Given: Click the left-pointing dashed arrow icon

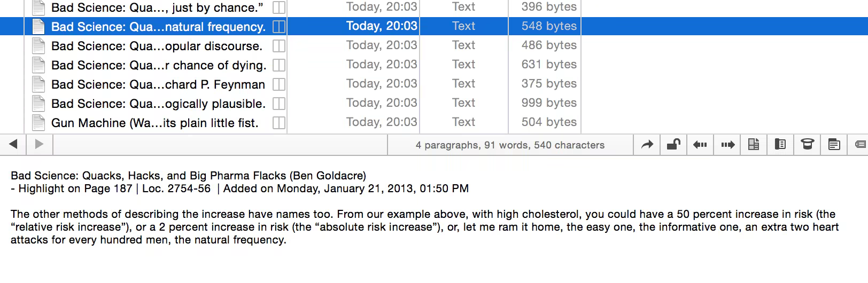Looking at the screenshot, I should 700,144.
